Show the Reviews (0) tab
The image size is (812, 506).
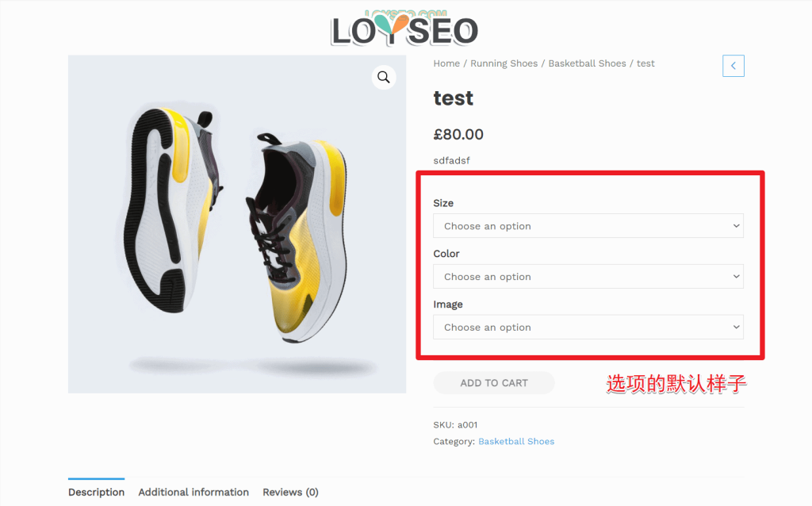290,492
